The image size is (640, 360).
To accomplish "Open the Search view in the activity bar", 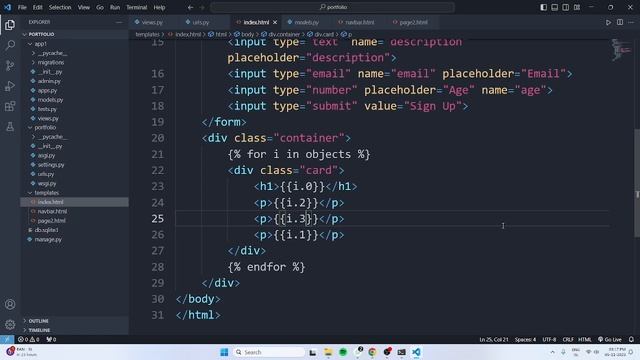I will pos(10,45).
